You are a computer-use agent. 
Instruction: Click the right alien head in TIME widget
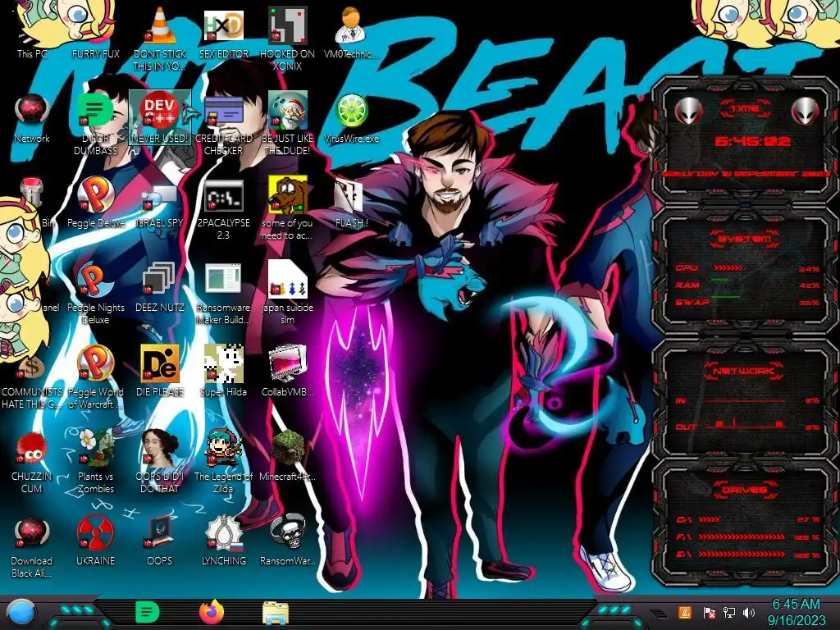pyautogui.click(x=805, y=111)
